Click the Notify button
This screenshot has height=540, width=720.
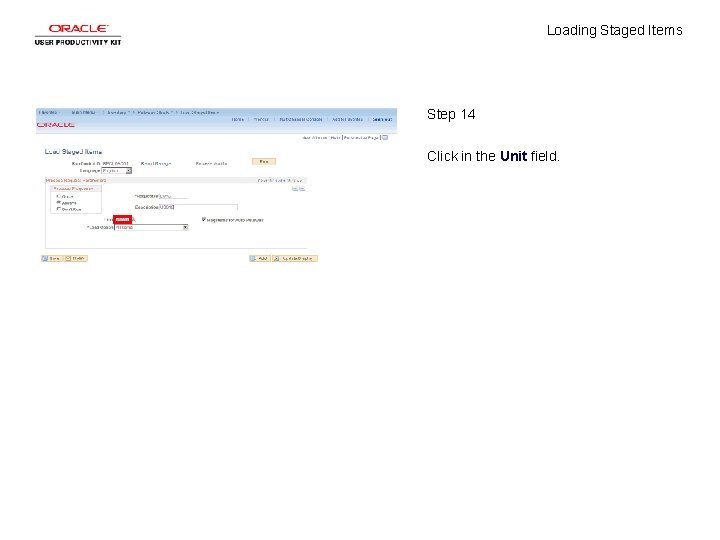pyautogui.click(x=75, y=259)
